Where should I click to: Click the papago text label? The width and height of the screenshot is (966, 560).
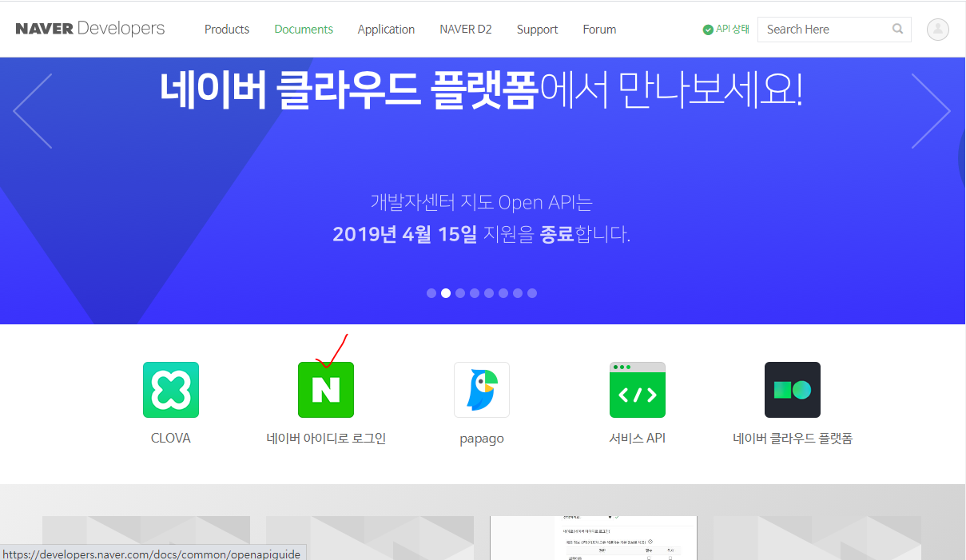pos(482,439)
